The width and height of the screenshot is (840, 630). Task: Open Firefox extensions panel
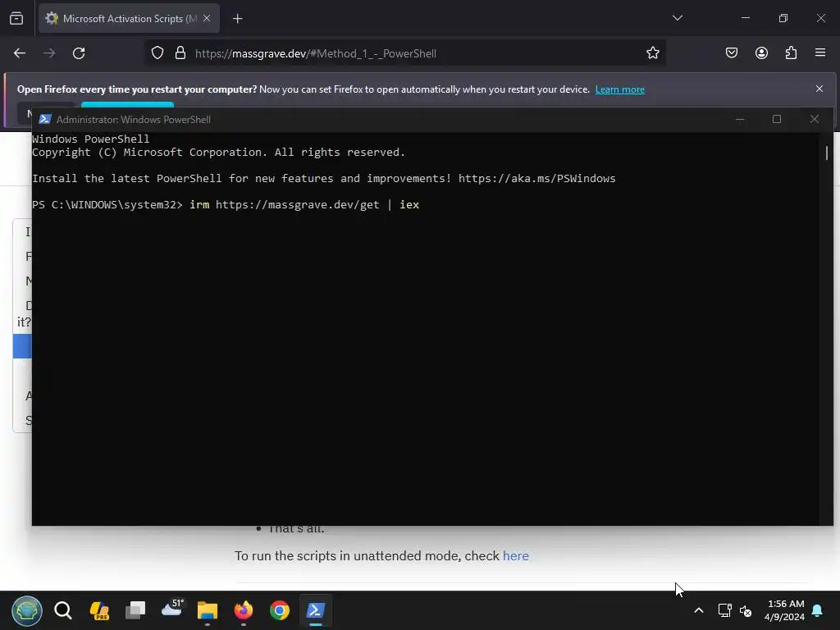point(791,53)
